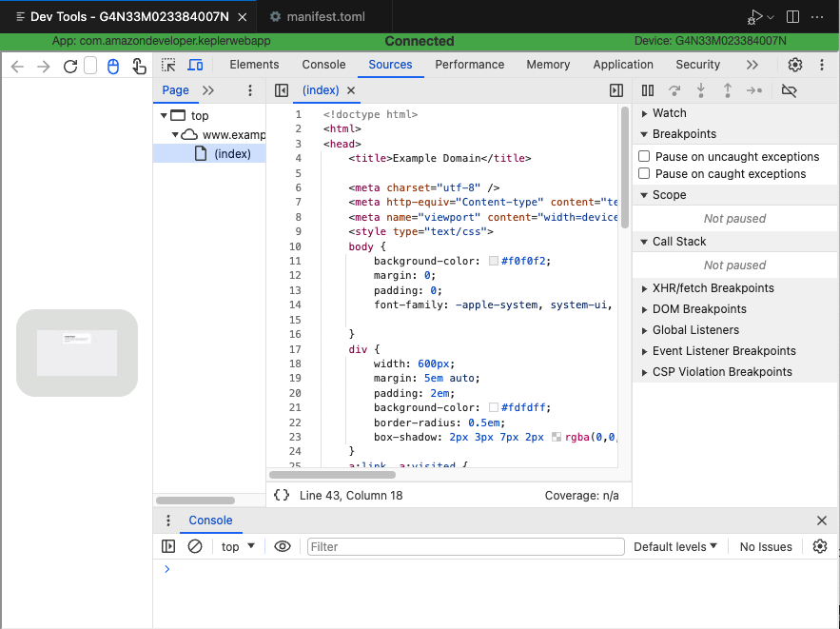Toggle the console live expression eye icon
Image resolution: width=840 pixels, height=629 pixels.
tap(283, 546)
